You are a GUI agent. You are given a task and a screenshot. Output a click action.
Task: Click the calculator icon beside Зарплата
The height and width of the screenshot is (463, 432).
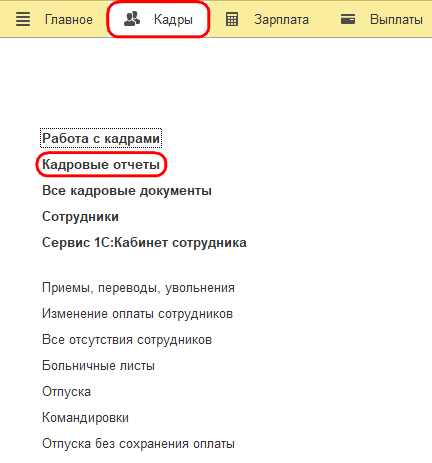point(232,19)
